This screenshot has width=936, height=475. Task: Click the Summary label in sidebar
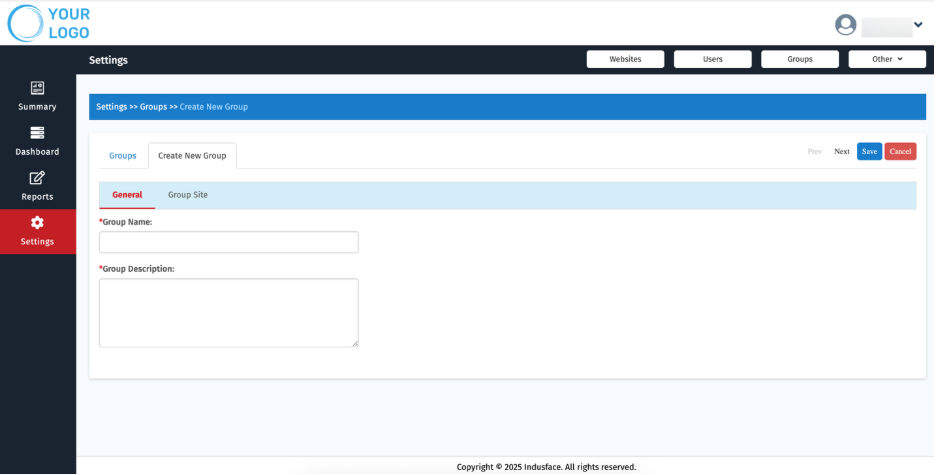(37, 107)
